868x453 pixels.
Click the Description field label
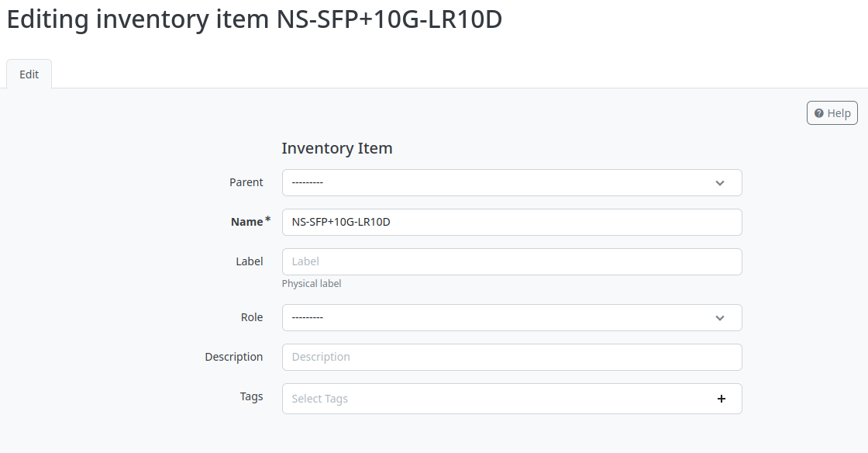tap(234, 357)
